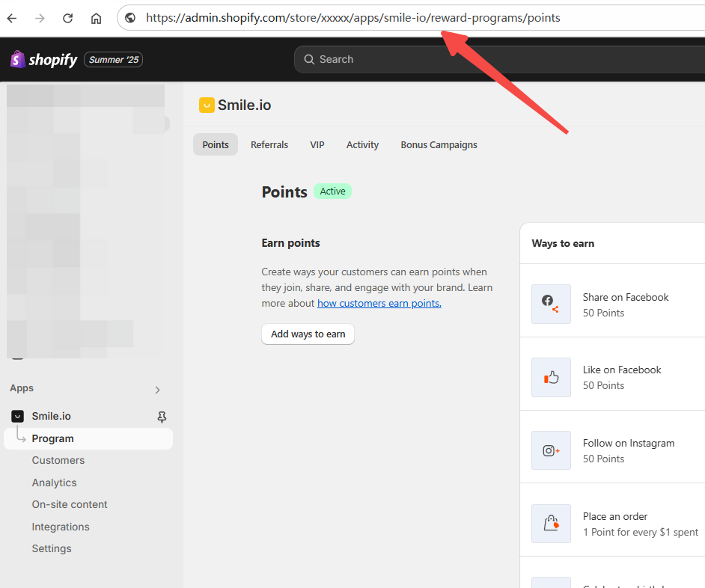The height and width of the screenshot is (588, 705).
Task: Click the Like on Facebook thumbs-up icon
Action: 552,377
